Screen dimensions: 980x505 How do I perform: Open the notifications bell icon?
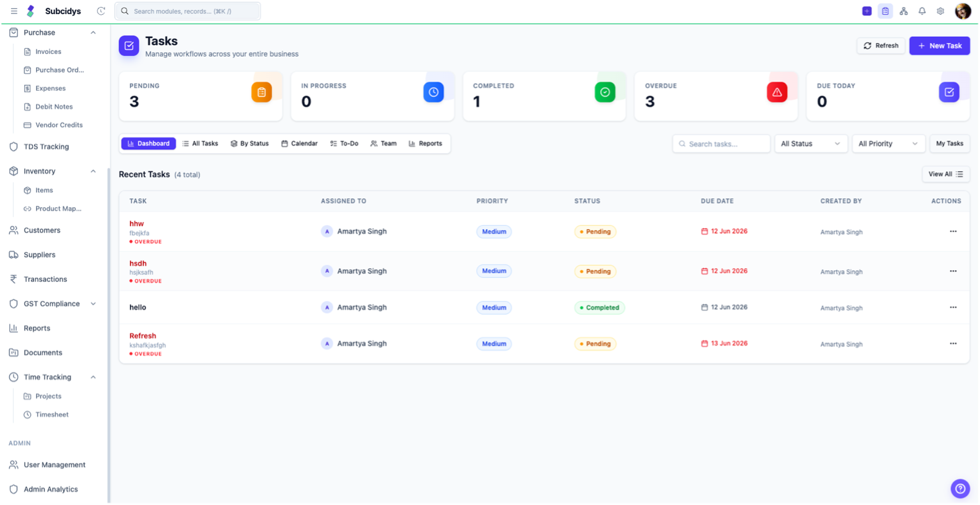click(x=922, y=11)
